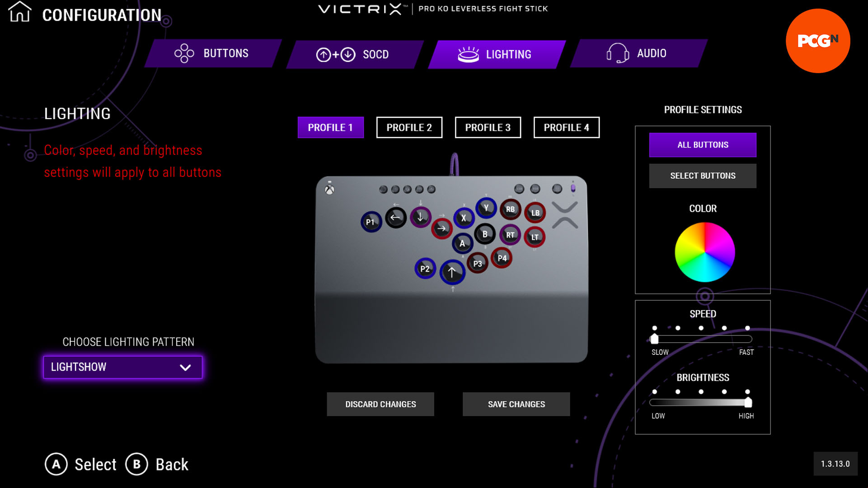Click the headset icon in Audio tab
Viewport: 868px width, 488px height.
point(617,53)
